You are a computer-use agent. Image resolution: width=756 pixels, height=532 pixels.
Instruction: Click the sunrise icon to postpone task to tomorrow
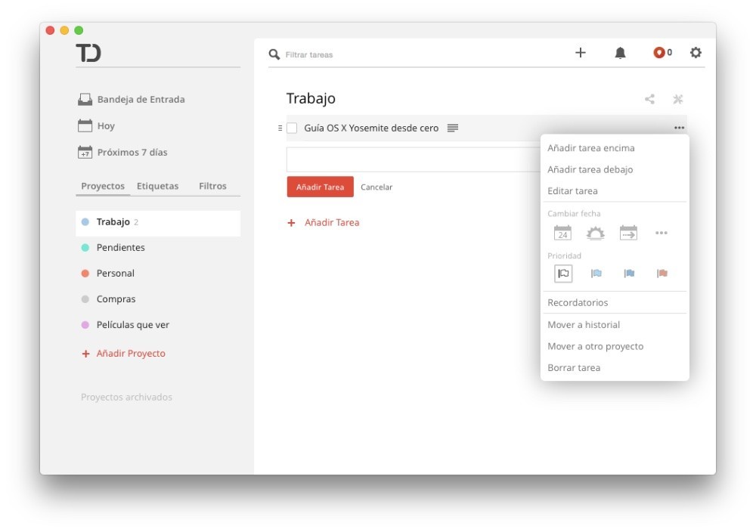click(x=593, y=233)
